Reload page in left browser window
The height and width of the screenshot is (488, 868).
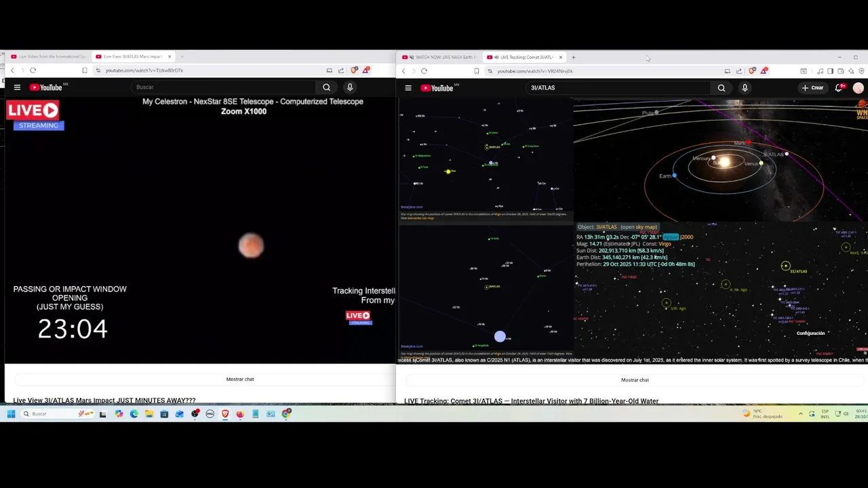(x=33, y=70)
